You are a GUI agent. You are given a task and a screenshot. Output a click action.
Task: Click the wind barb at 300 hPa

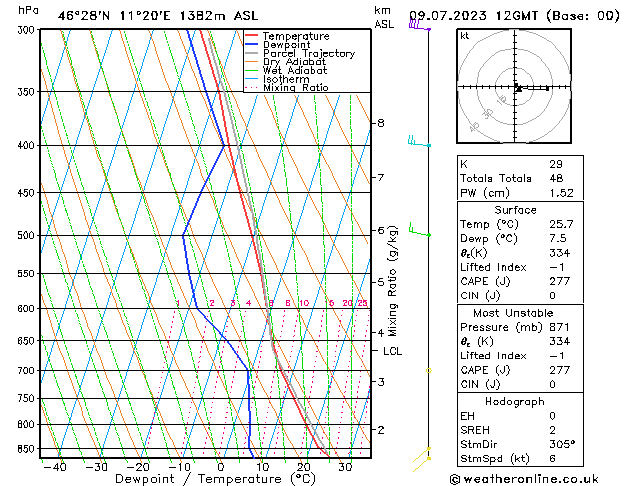[x=418, y=25]
